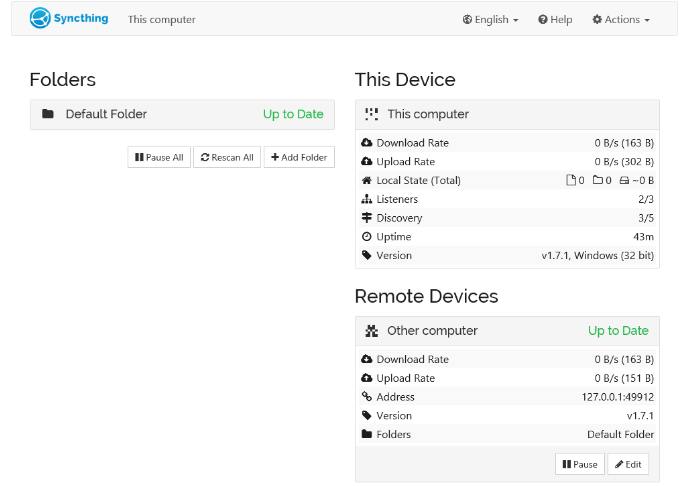Pause the Other computer device
This screenshot has height=486, width=680.
click(580, 464)
